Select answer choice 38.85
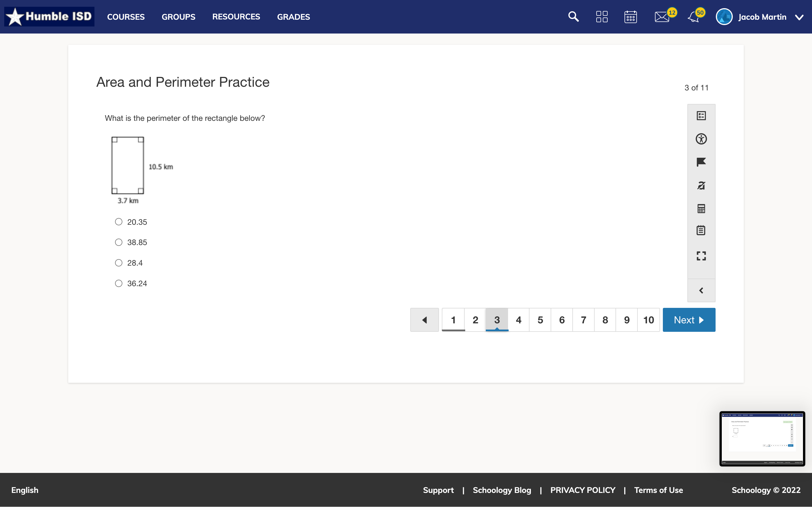 click(118, 242)
